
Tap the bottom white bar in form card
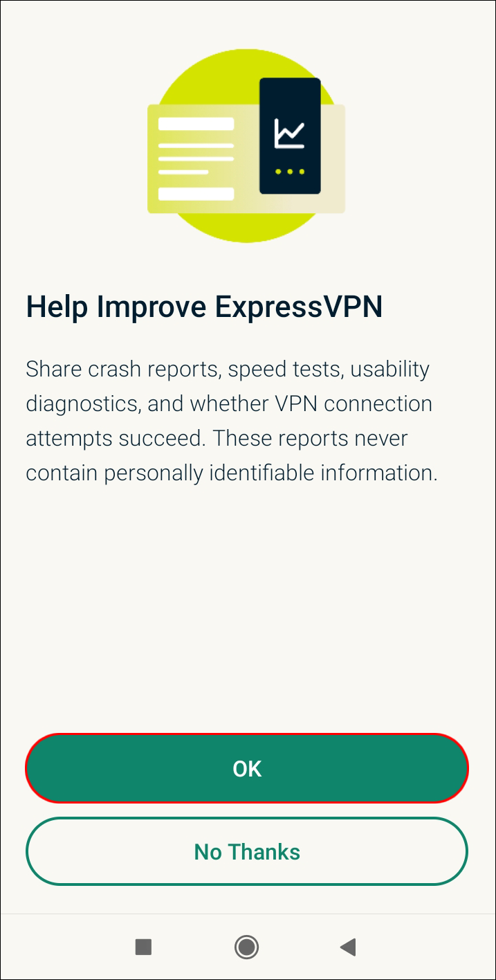tap(196, 194)
